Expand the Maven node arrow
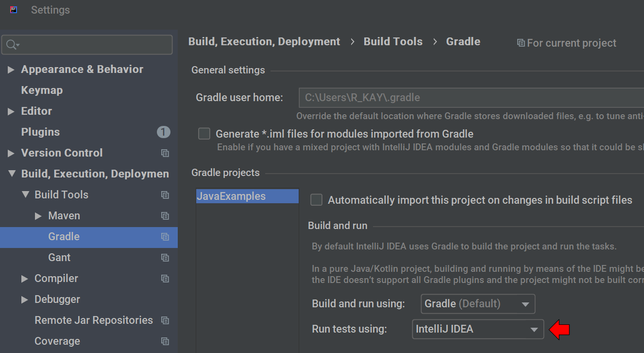Image resolution: width=644 pixels, height=353 pixels. pos(38,216)
